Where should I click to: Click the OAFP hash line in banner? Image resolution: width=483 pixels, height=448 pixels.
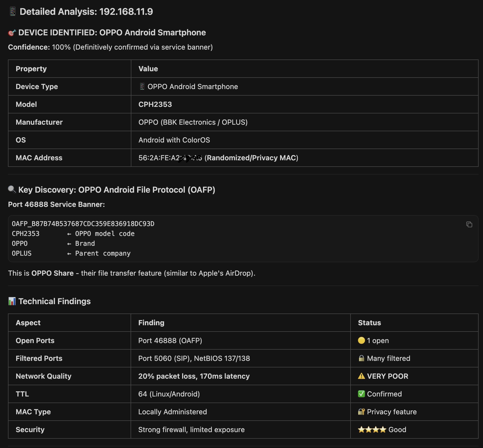click(83, 224)
